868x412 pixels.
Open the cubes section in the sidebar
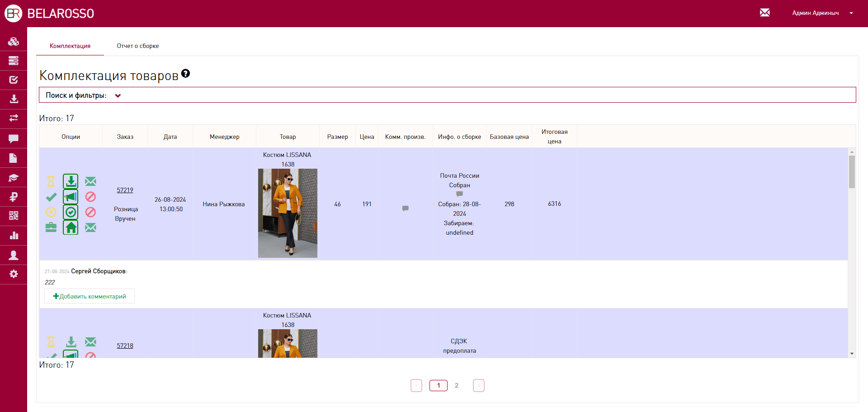coord(14,41)
